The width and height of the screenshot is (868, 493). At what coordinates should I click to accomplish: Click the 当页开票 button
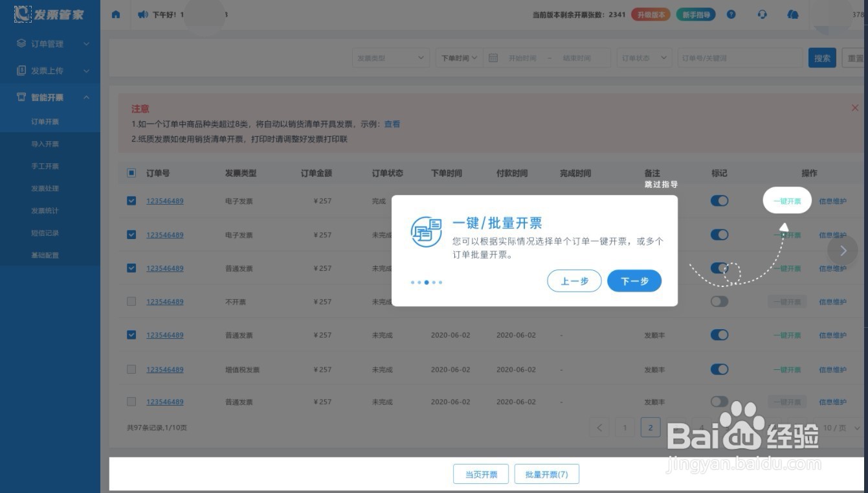[481, 474]
